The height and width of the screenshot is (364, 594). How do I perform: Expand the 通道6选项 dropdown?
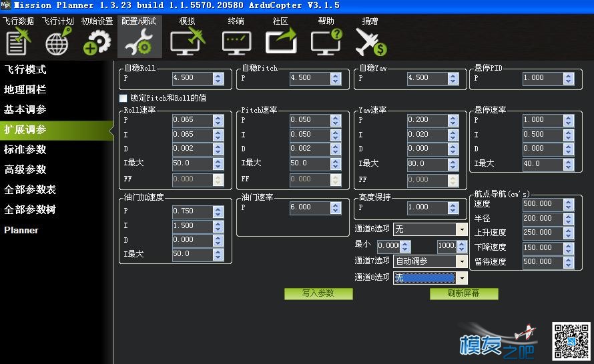(x=462, y=229)
